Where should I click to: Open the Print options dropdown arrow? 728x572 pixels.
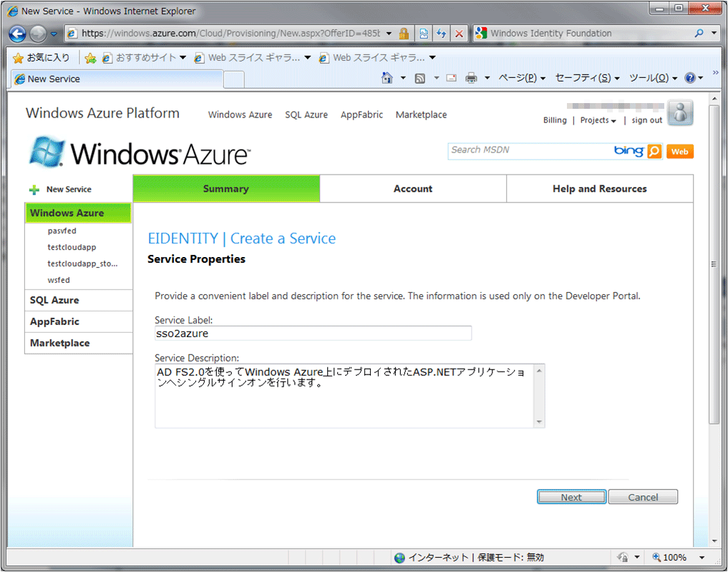click(487, 78)
